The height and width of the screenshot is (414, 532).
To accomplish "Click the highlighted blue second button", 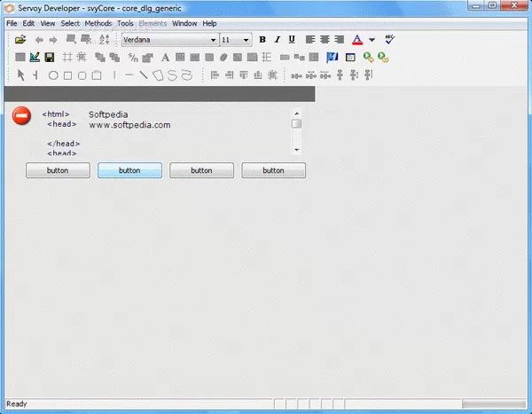I will [x=130, y=170].
